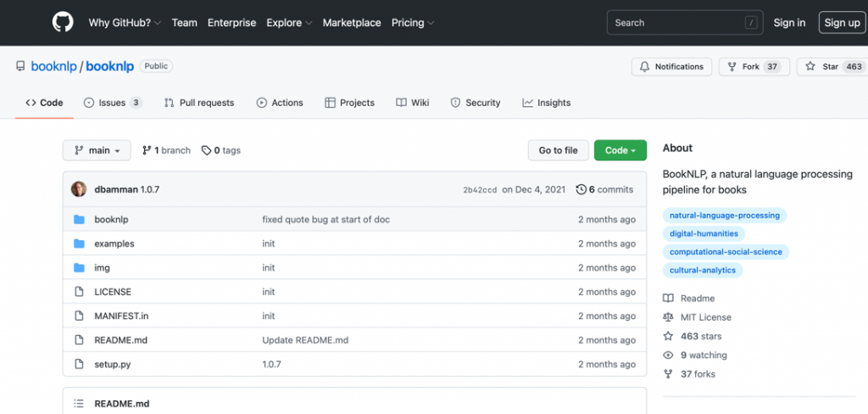Switch to the Code tab
868x414 pixels.
44,103
